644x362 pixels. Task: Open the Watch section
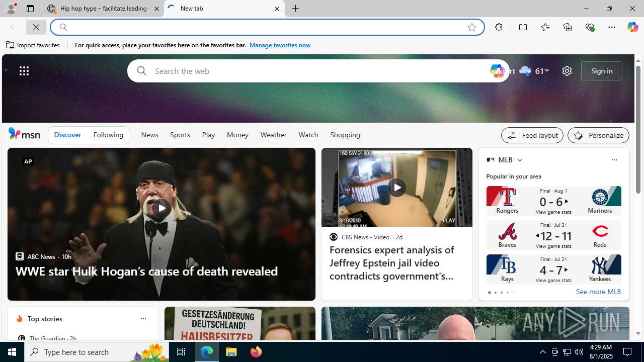point(308,135)
